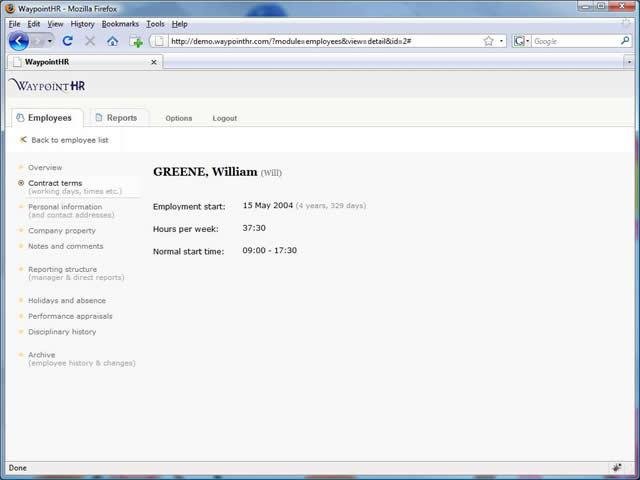Click the bullet icon beside Archive
This screenshot has height=480, width=640.
point(21,354)
